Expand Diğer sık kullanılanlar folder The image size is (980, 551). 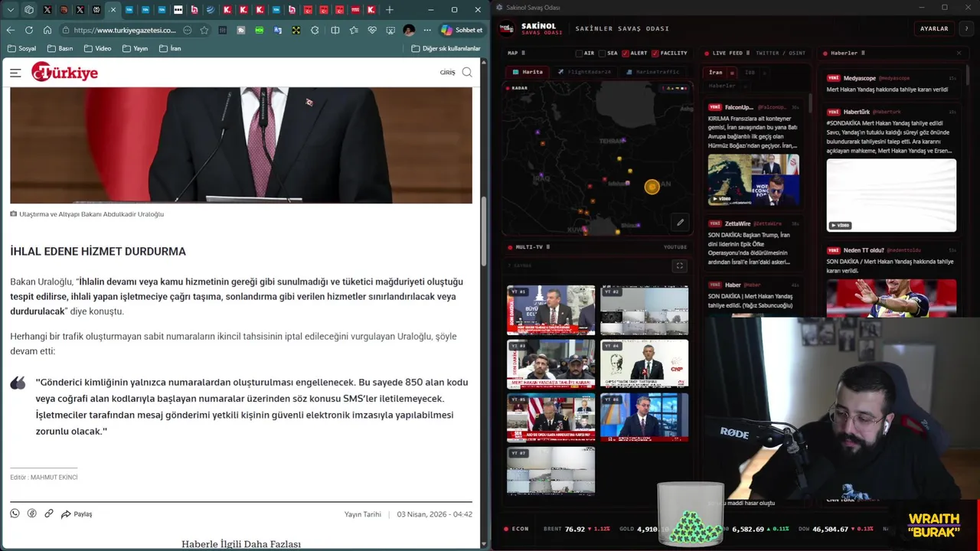point(446,48)
